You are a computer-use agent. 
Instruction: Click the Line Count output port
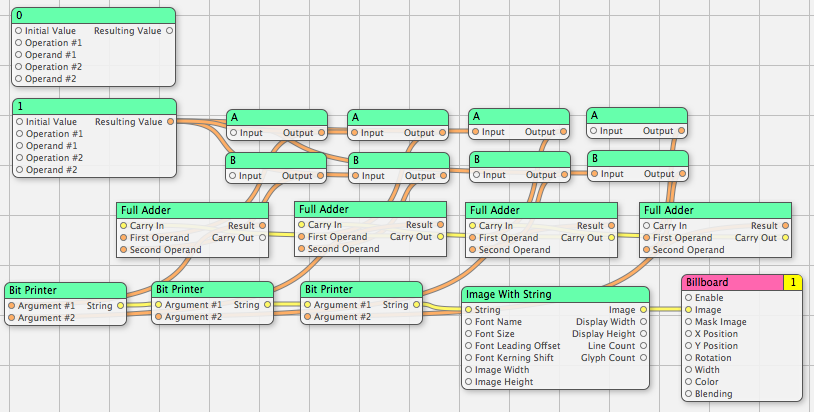pyautogui.click(x=644, y=346)
